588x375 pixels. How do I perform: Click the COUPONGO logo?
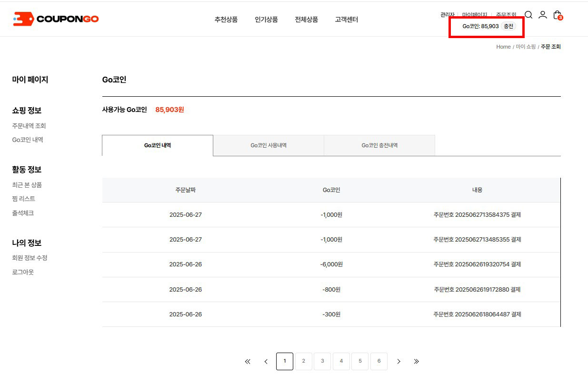click(x=56, y=19)
